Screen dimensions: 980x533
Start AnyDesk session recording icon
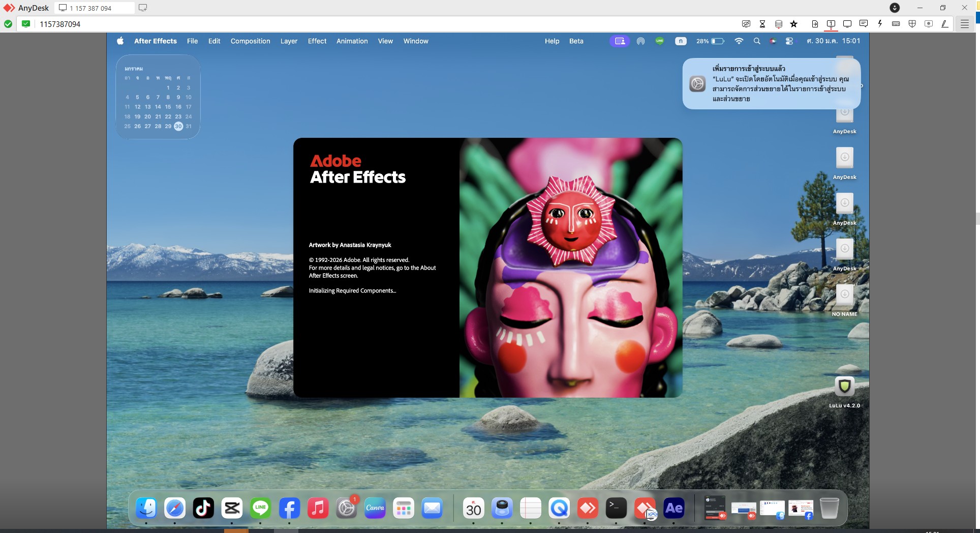(x=929, y=24)
